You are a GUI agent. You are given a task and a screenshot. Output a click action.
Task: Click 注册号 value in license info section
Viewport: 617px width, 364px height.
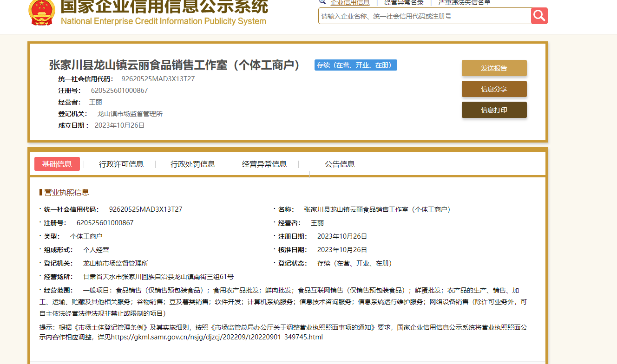(x=105, y=223)
